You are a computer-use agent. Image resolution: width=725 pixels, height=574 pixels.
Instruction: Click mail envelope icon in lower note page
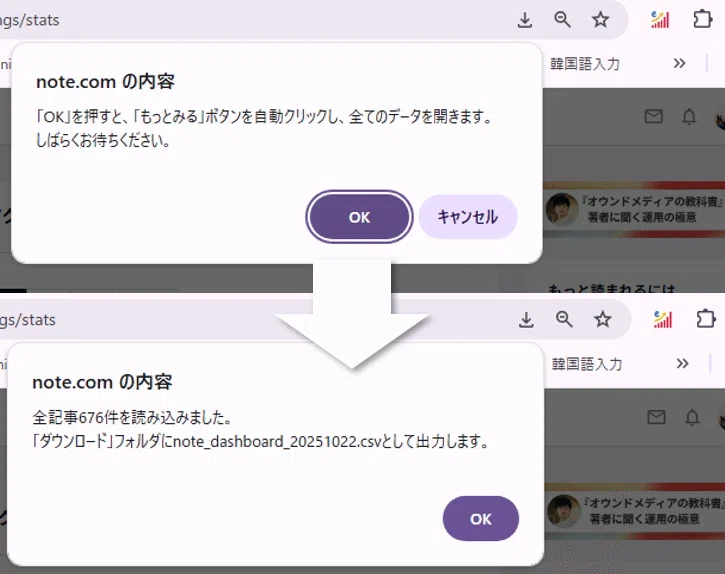656,417
